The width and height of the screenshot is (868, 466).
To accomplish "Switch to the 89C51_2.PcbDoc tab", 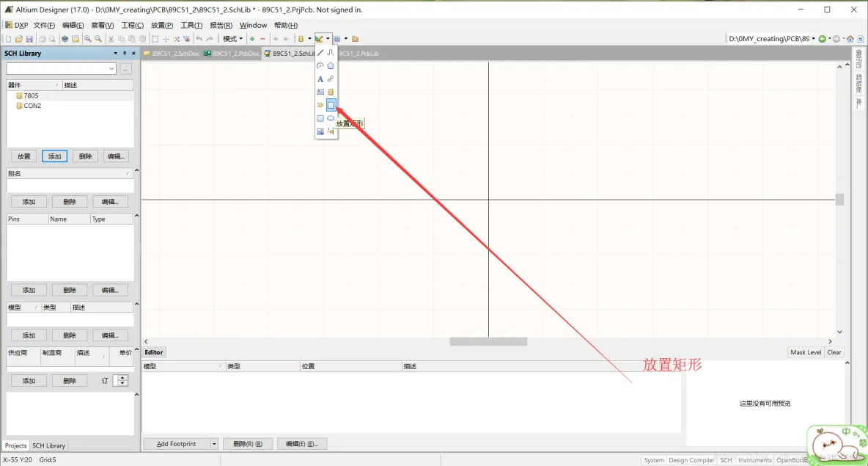I will pos(232,54).
